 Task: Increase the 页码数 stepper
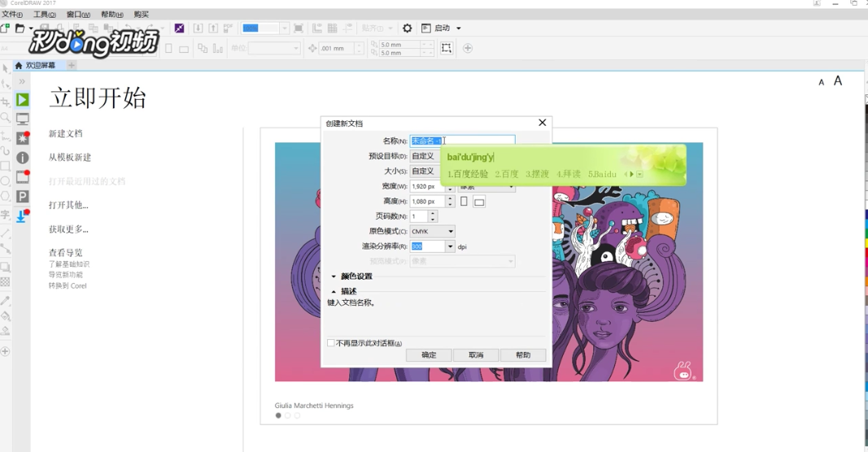tap(433, 213)
